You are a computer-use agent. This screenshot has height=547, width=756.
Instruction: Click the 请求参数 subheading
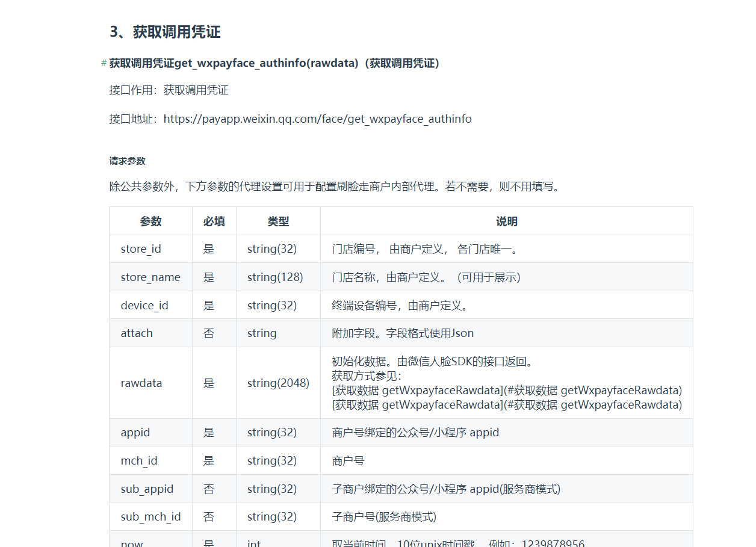coord(127,161)
